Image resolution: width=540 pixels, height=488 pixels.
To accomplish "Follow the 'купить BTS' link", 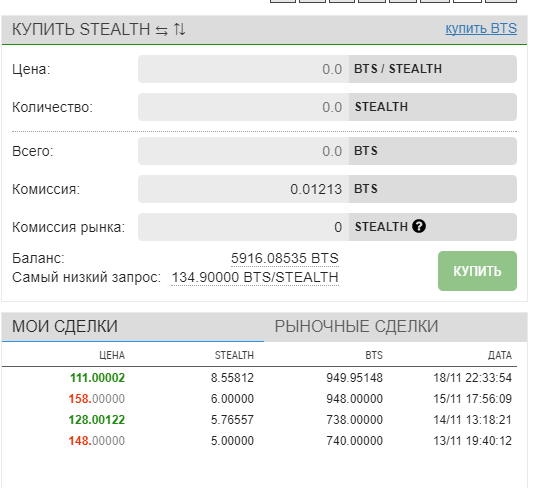I will [481, 28].
